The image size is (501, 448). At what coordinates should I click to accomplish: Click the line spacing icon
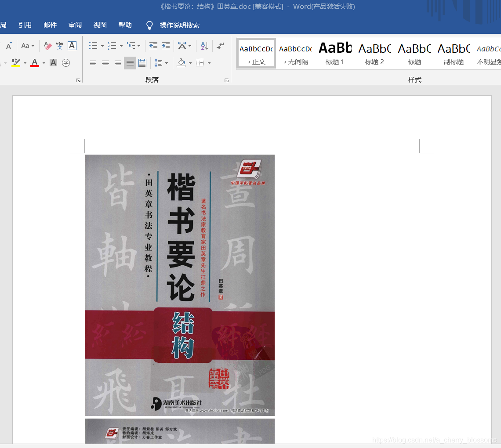(x=159, y=63)
